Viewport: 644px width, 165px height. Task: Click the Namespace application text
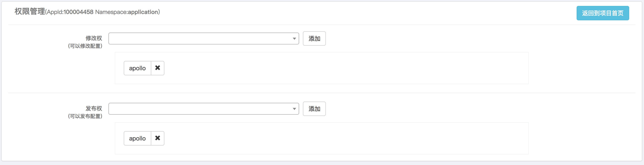coord(126,12)
